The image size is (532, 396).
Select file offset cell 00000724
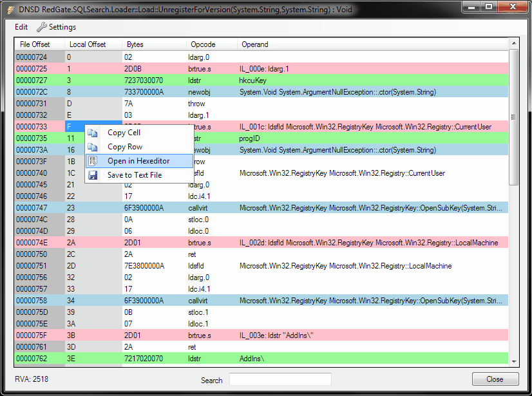40,57
